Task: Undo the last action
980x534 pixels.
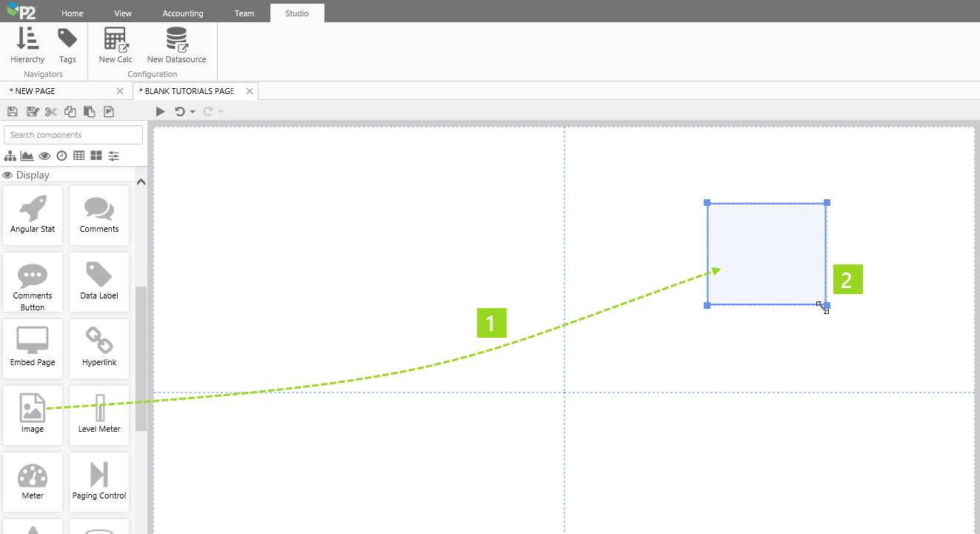Action: pyautogui.click(x=180, y=112)
